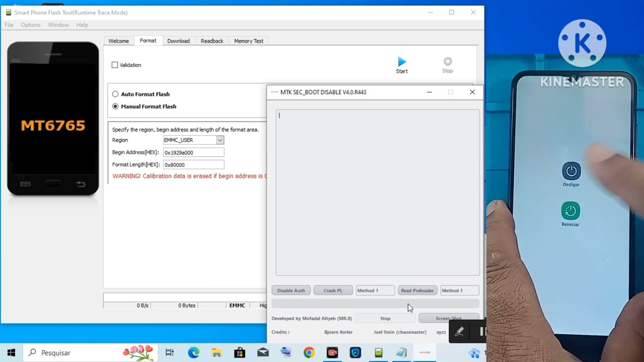Edit the Format Length hex field
Screen dimensions: 644x362
pos(193,165)
